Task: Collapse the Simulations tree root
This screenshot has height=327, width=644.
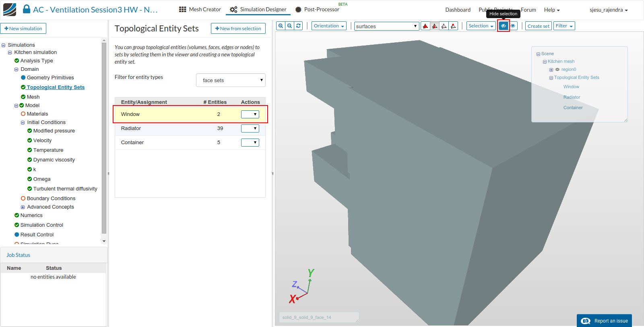Action: pos(4,46)
